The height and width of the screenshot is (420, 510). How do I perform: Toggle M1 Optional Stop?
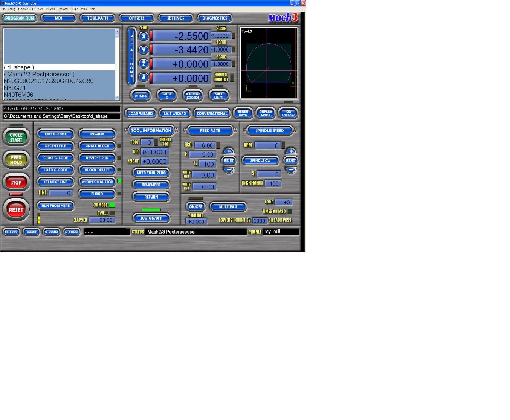[97, 182]
